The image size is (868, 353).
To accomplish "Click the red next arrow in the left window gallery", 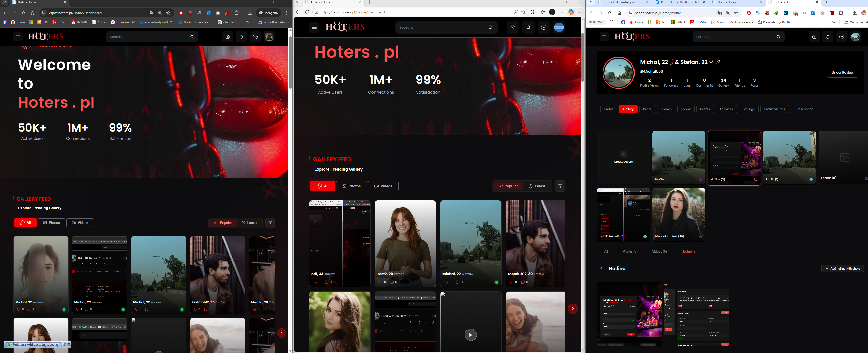I will [281, 333].
